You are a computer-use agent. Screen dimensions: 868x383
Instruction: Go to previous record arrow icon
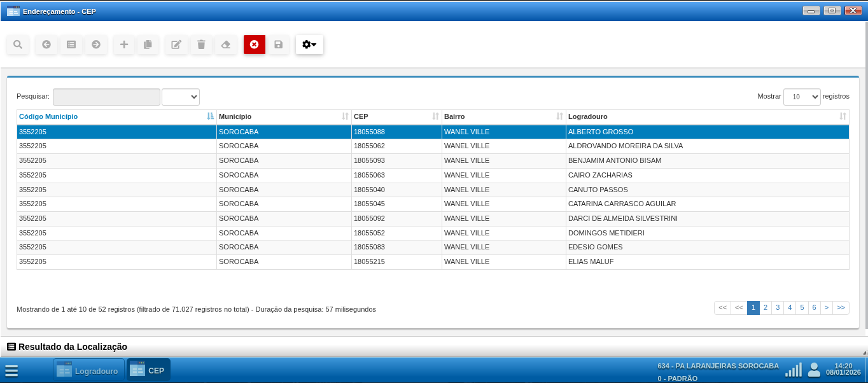coord(46,45)
